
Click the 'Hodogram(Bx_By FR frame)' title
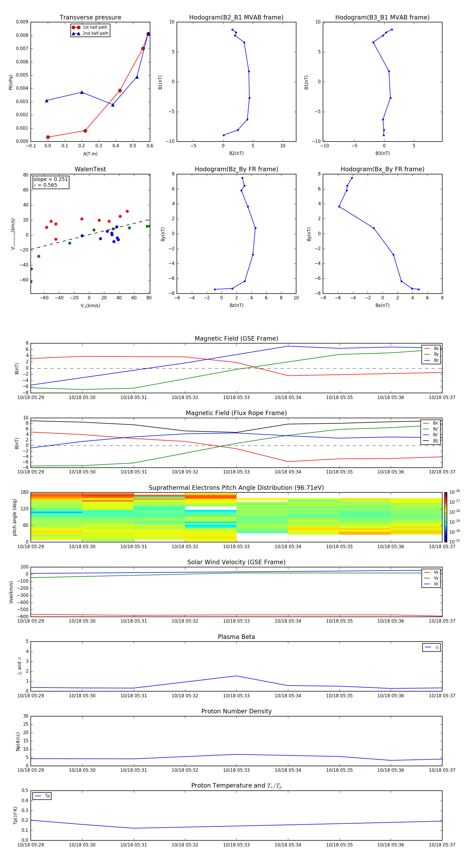click(382, 169)
